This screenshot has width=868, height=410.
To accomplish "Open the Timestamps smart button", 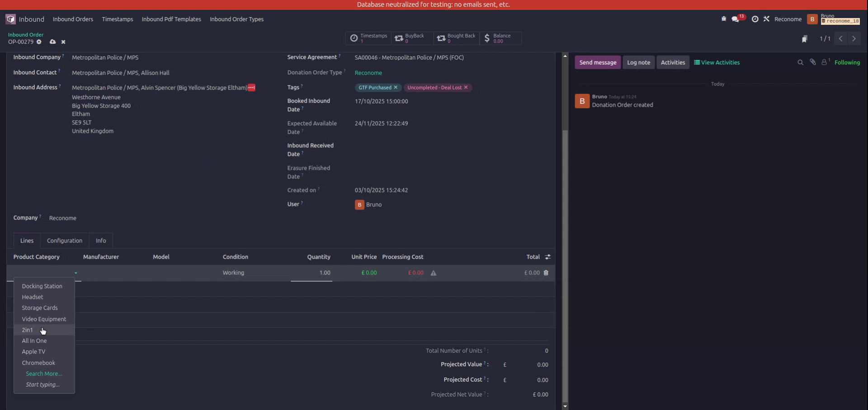I will tap(368, 38).
